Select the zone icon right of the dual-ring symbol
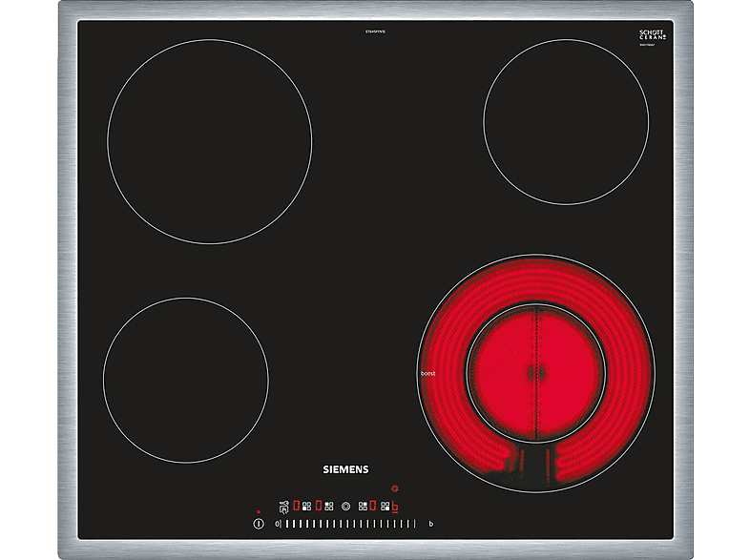This screenshot has height=560, width=750. [363, 507]
